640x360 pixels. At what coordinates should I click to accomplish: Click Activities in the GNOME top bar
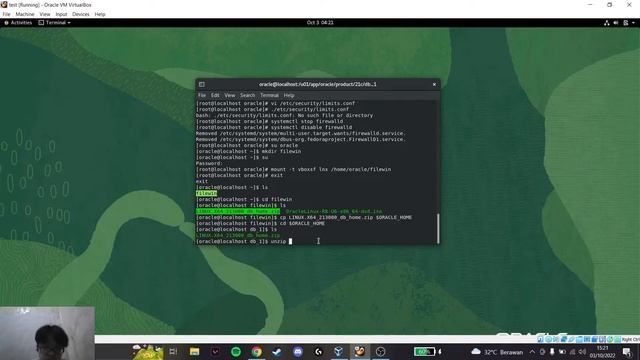18,23
